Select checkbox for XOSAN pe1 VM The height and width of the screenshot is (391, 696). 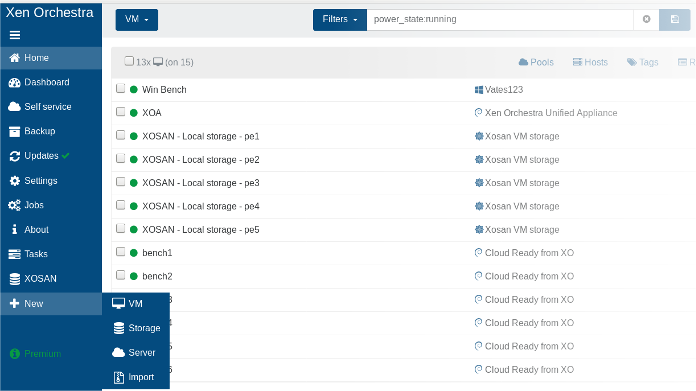pos(120,135)
